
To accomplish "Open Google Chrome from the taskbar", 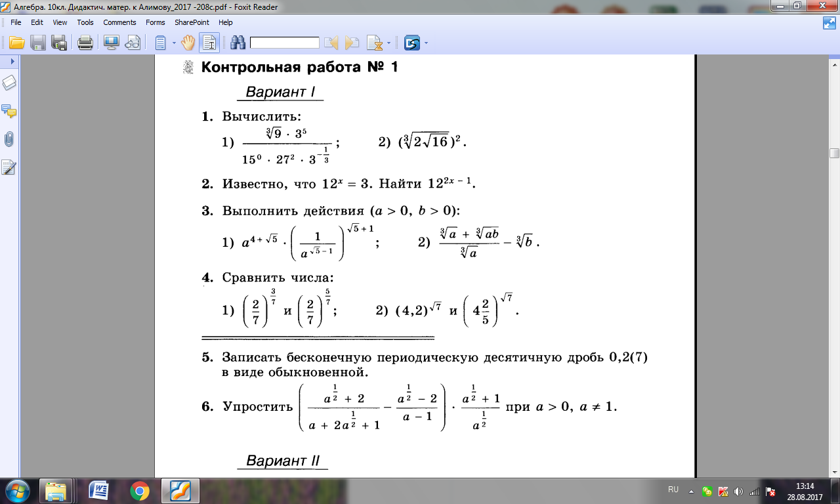I will [139, 491].
